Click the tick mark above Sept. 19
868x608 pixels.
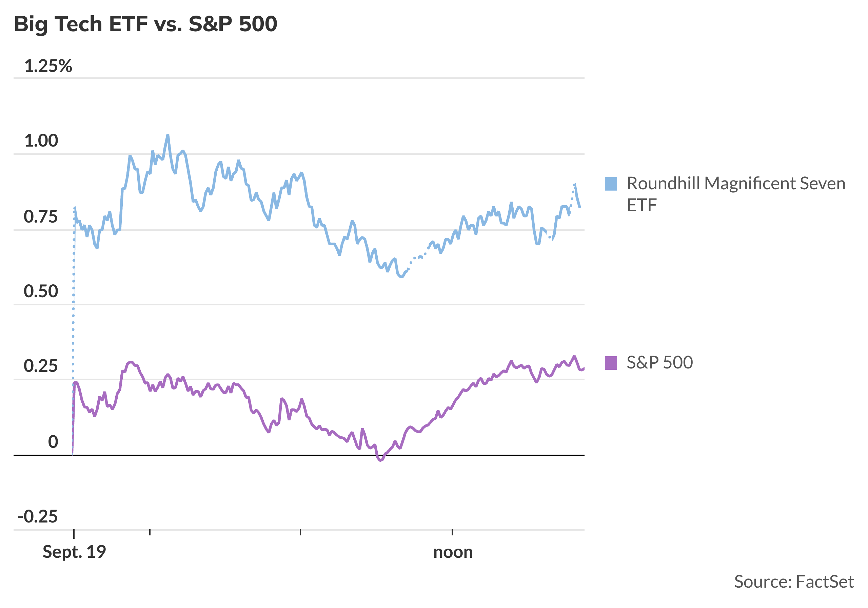click(x=74, y=533)
